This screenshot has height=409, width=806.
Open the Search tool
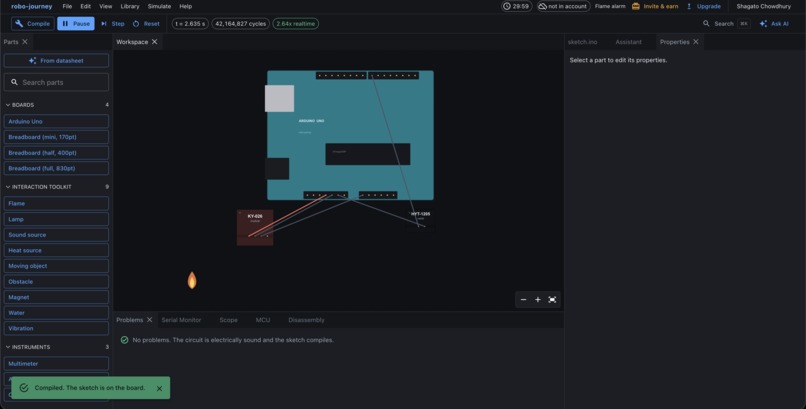726,24
